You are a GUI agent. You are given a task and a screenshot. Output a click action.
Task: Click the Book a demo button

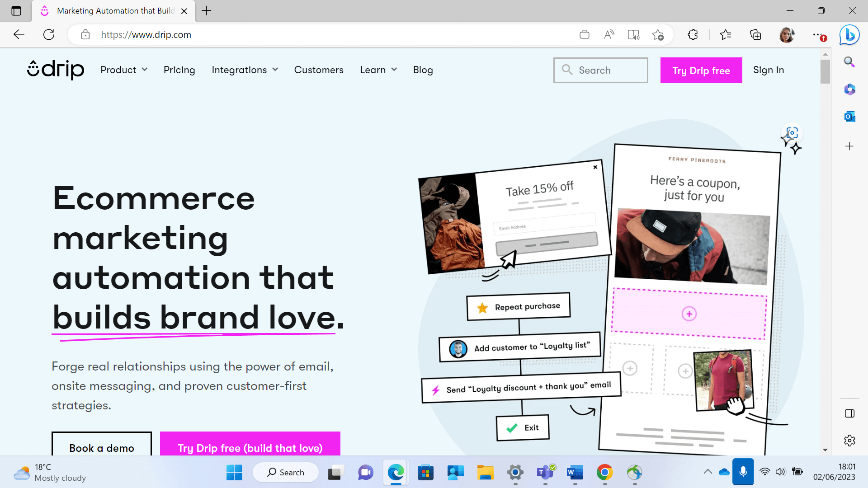(x=102, y=444)
